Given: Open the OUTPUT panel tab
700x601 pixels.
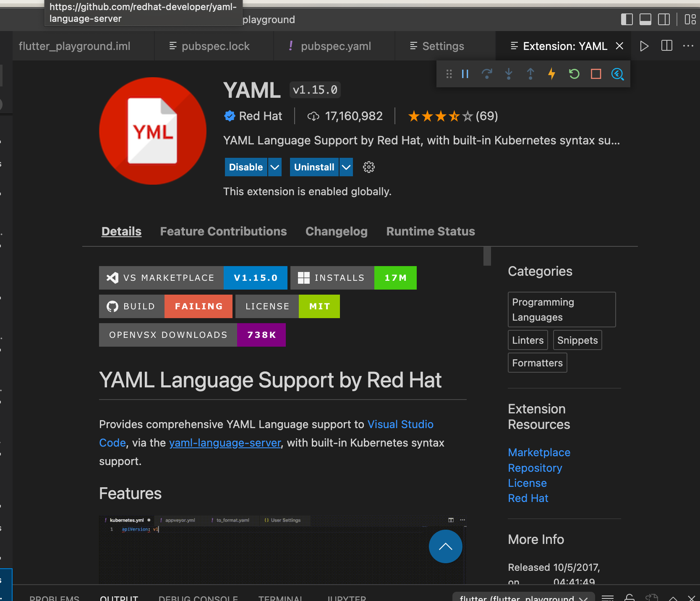Looking at the screenshot, I should (x=119, y=598).
